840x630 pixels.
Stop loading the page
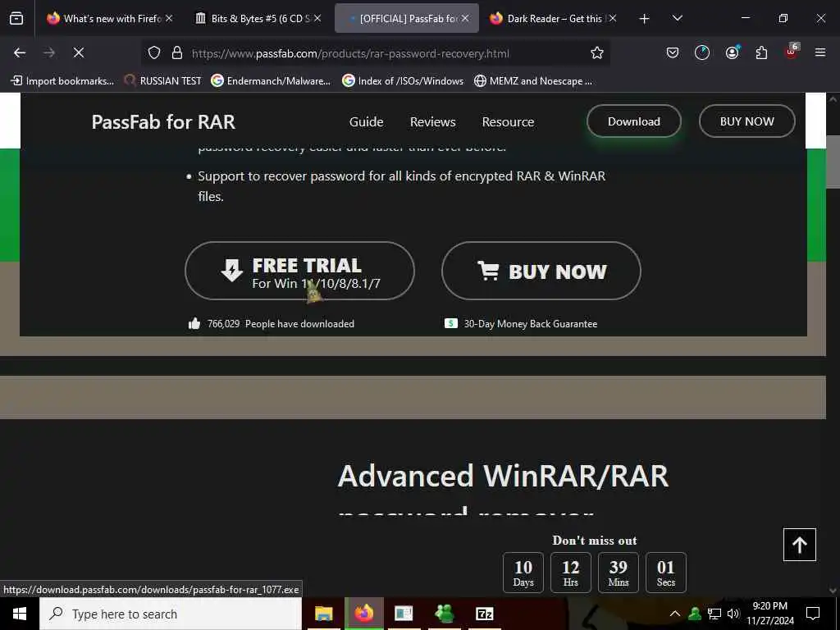point(78,52)
